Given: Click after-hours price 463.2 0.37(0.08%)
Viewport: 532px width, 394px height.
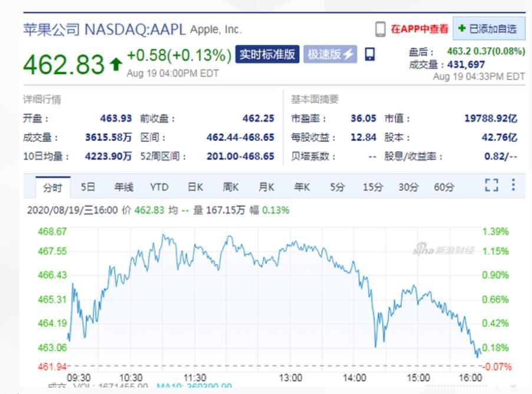Looking at the screenshot, I should (x=486, y=51).
